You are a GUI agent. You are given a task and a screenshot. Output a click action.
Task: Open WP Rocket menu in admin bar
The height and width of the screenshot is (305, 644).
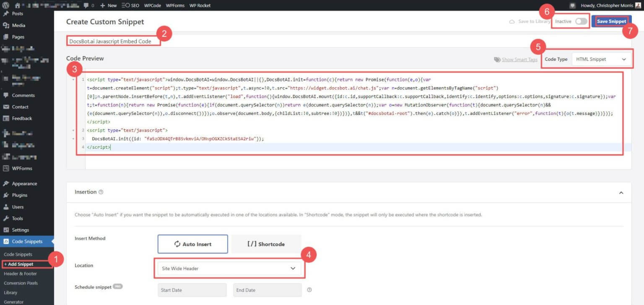click(x=200, y=5)
